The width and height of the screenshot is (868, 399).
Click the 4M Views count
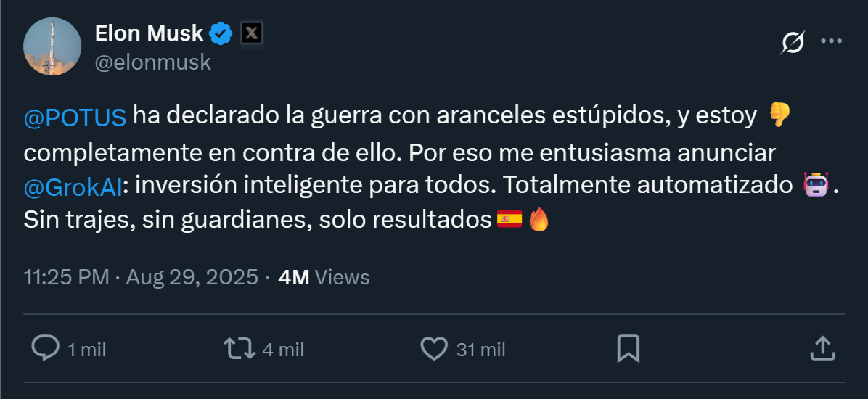pos(324,277)
